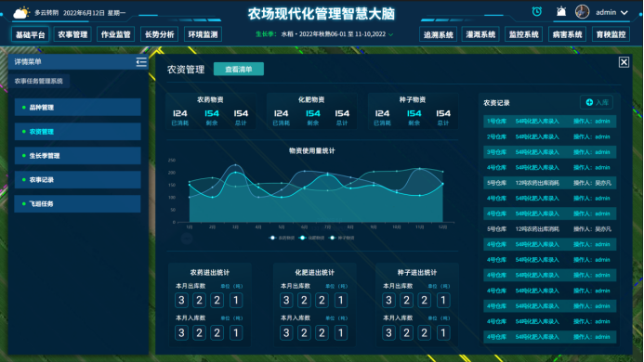
Task: Open the 灌溉系统 tab
Action: click(480, 34)
